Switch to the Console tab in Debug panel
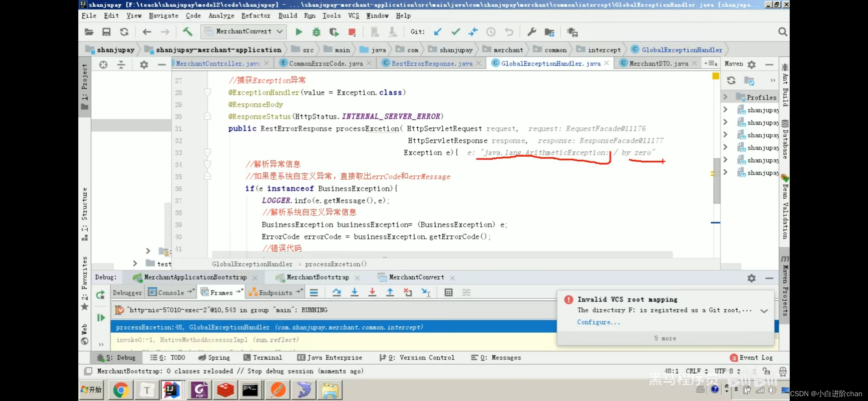The image size is (868, 401). tap(170, 293)
